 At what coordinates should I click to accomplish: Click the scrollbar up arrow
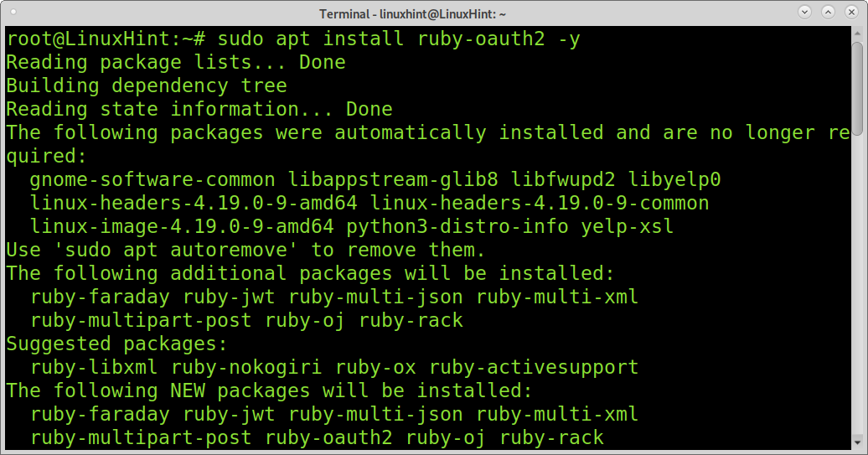tap(857, 32)
